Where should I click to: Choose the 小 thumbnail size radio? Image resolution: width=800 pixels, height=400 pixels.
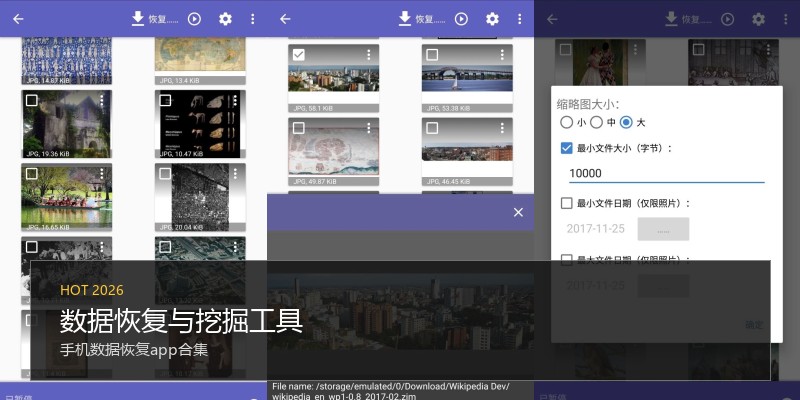tap(566, 122)
